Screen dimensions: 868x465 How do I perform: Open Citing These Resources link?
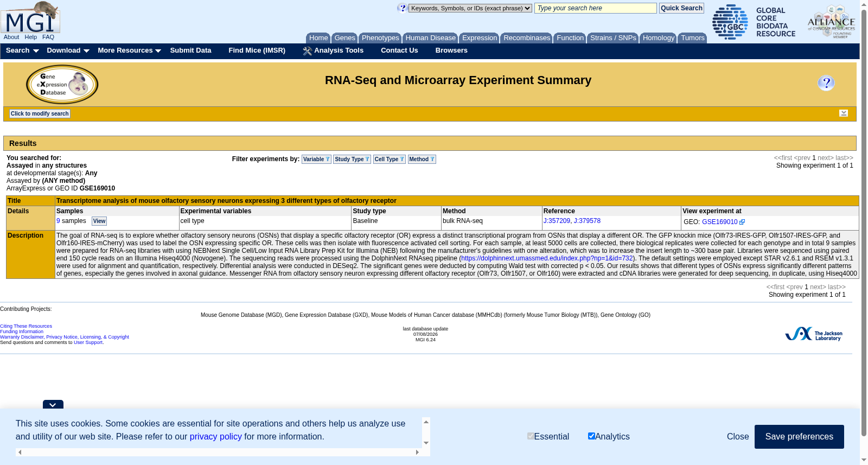pyautogui.click(x=26, y=326)
